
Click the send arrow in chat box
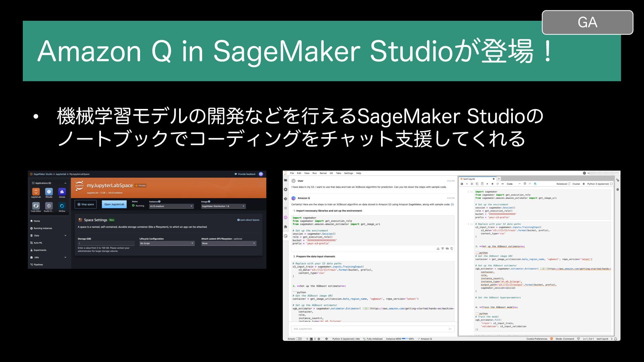[x=450, y=329]
